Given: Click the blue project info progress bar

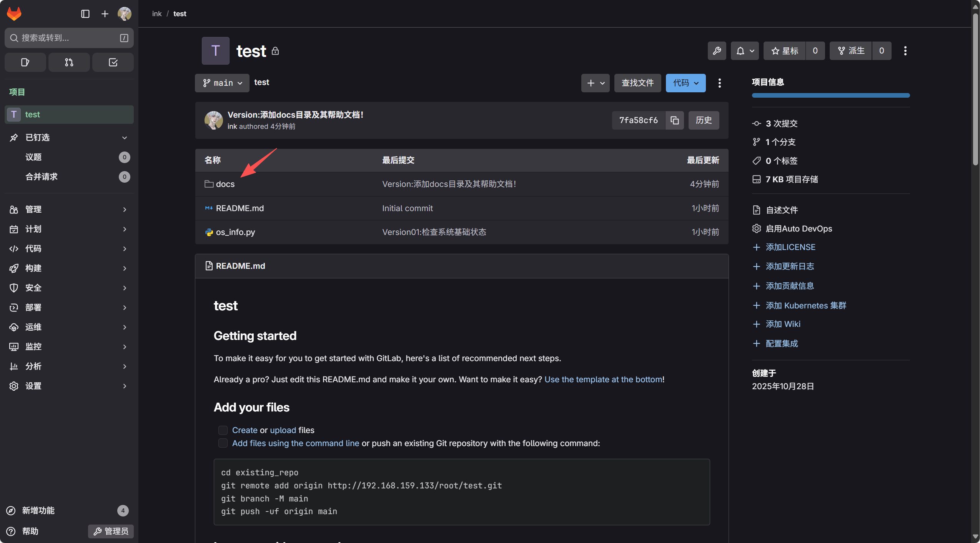Looking at the screenshot, I should point(830,95).
